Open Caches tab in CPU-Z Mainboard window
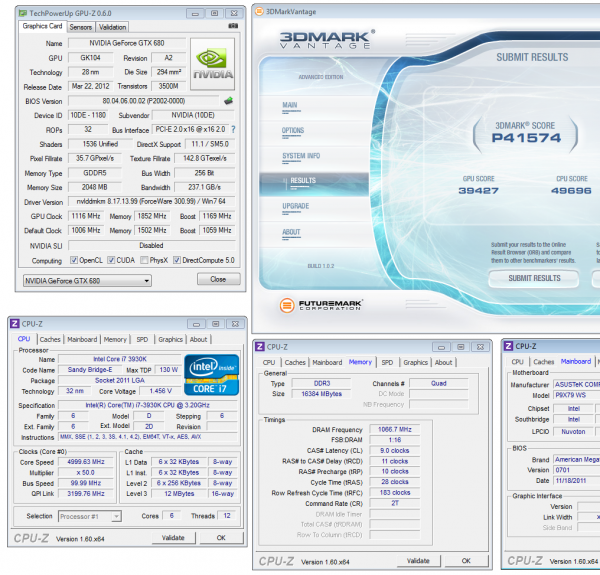This screenshot has width=600, height=575. click(x=544, y=362)
